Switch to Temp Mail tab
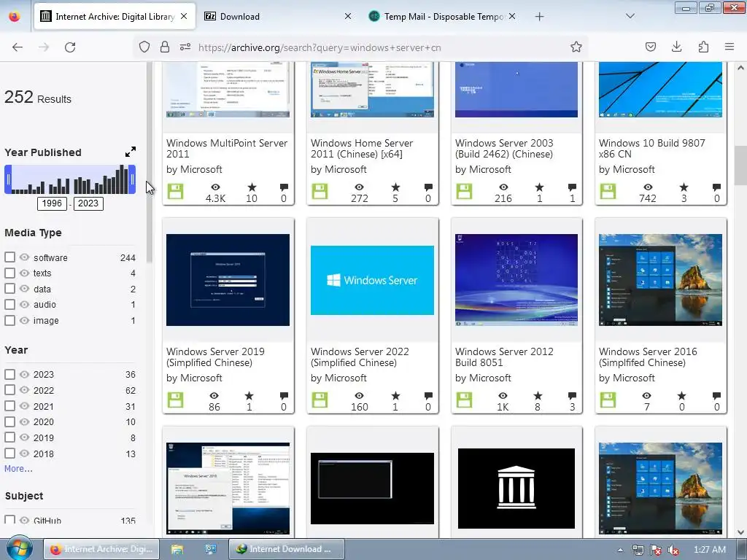This screenshot has width=747, height=560. pyautogui.click(x=444, y=16)
